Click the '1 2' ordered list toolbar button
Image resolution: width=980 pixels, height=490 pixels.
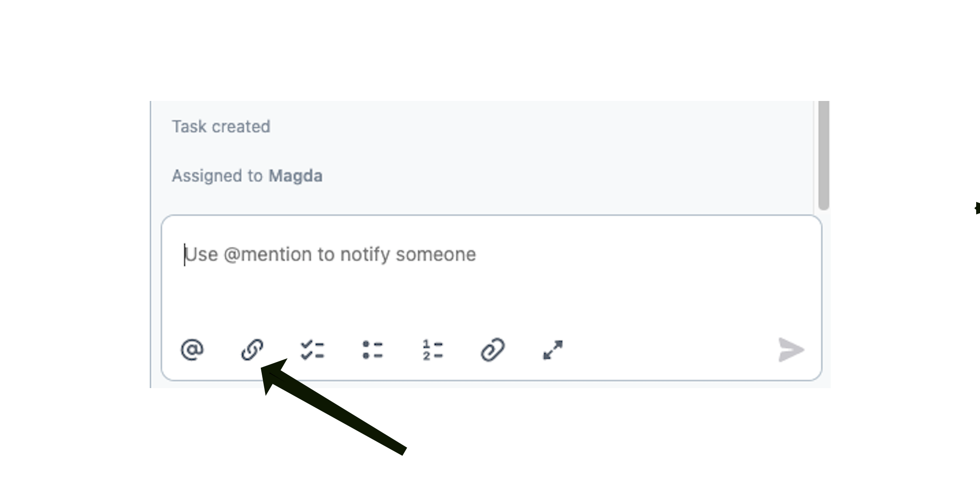tap(433, 350)
